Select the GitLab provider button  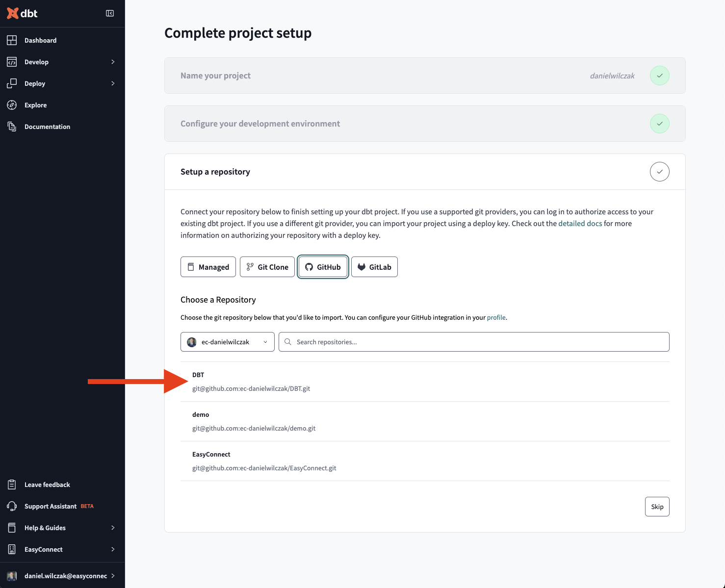(x=374, y=267)
